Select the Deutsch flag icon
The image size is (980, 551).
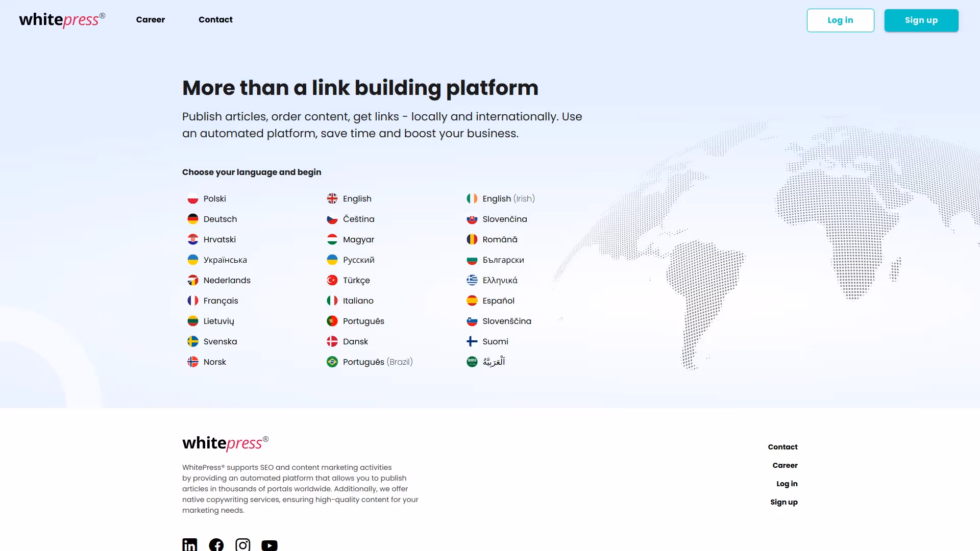click(x=193, y=219)
